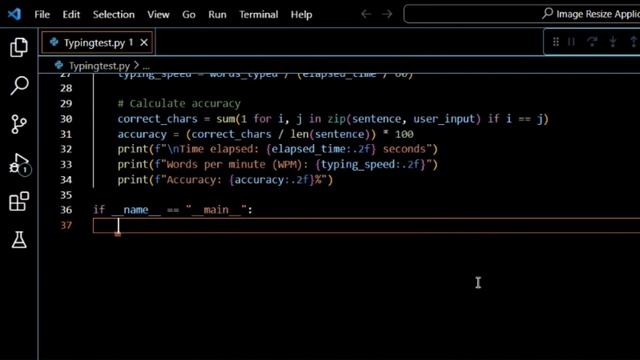The width and height of the screenshot is (640, 360).
Task: Pause the debug session
Action: (571, 42)
